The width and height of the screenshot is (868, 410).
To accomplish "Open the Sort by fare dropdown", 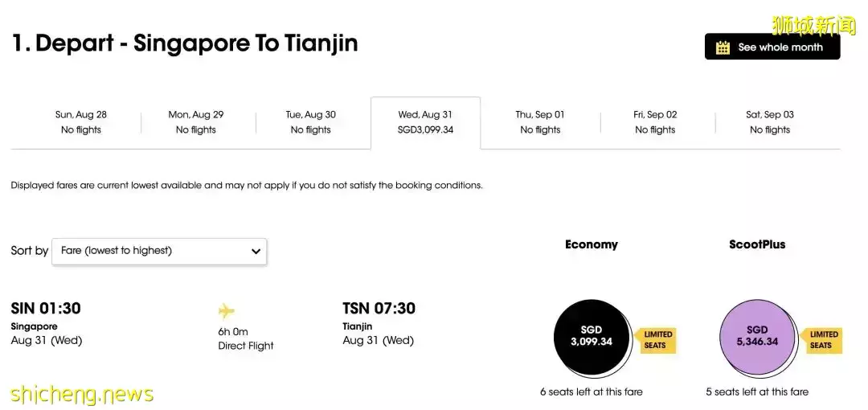I will (x=159, y=251).
